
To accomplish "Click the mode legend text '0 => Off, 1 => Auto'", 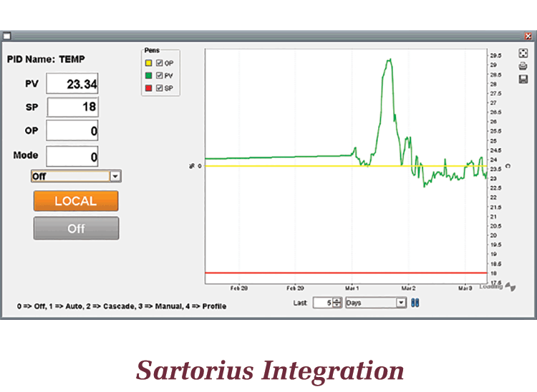I will 49,306.
